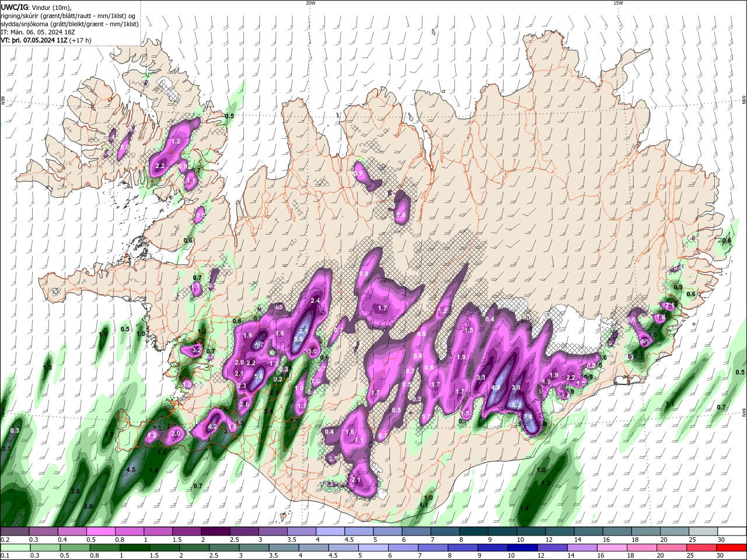Viewport: 747px width, 560px height.
Task: Click the legend line "slydda/snjókoma (grátt/bleikt/grænt - mm/1klst)"
Action: (x=69, y=24)
